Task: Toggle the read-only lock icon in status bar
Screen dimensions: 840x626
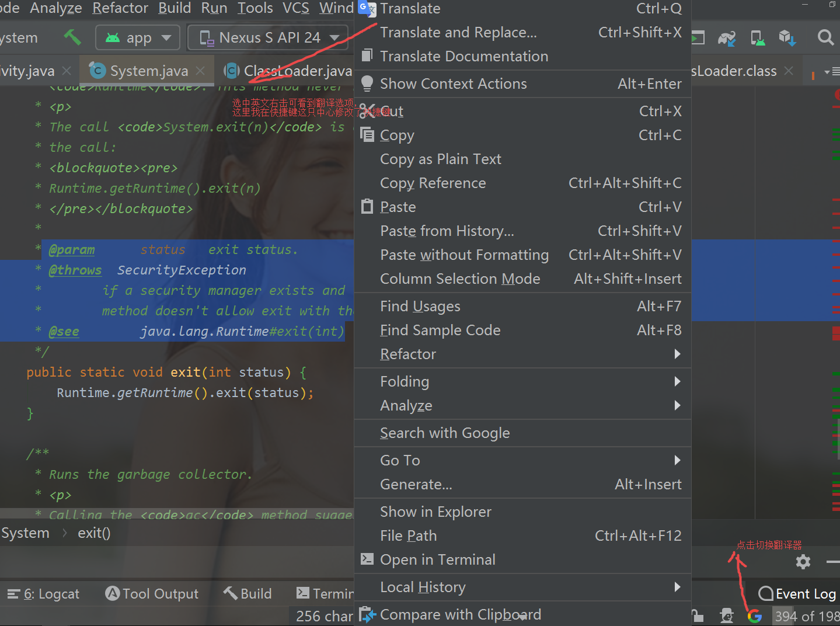Action: [697, 615]
